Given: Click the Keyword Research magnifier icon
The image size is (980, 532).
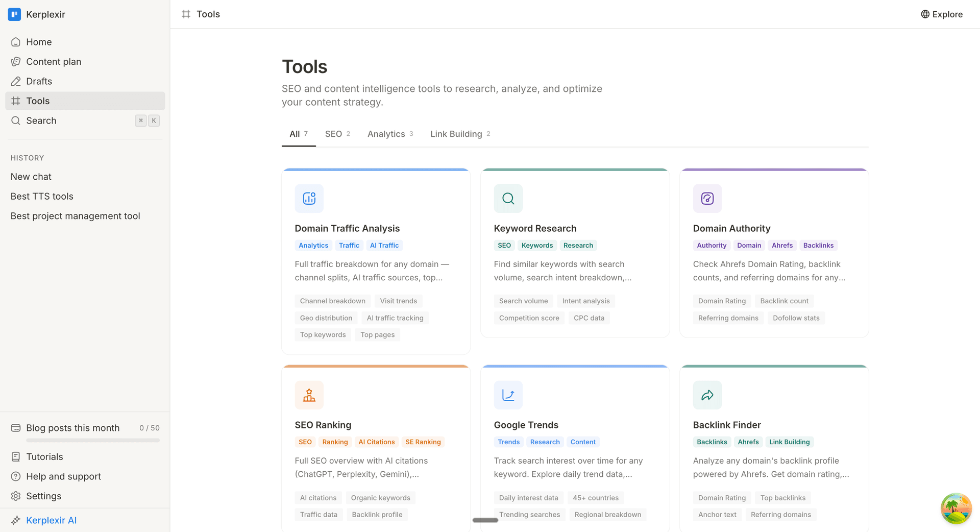Looking at the screenshot, I should tap(508, 199).
